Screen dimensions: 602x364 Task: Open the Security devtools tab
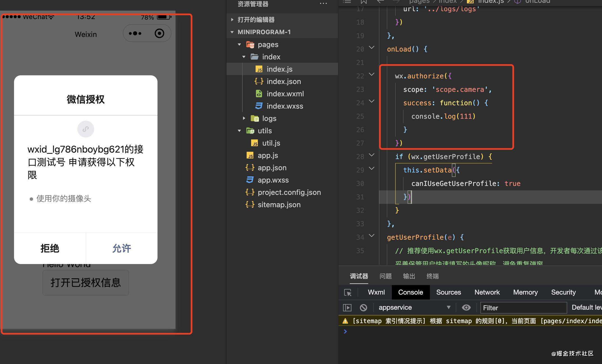563,292
